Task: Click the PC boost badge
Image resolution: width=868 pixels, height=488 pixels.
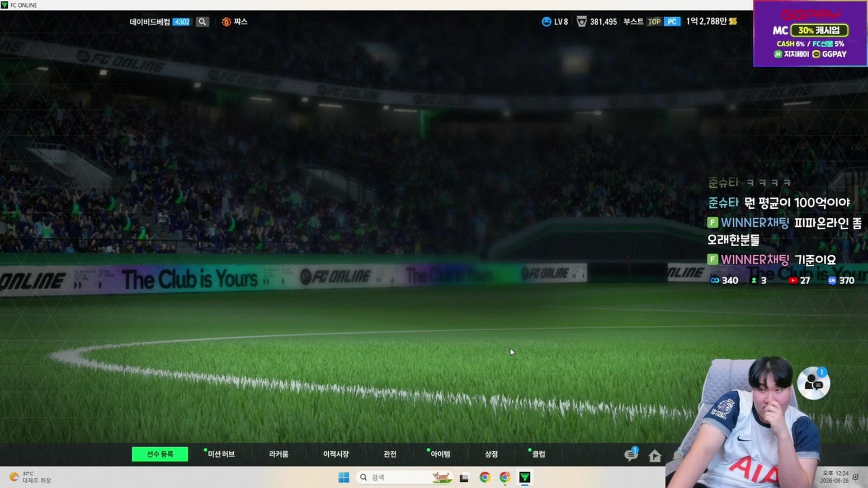Action: point(672,22)
